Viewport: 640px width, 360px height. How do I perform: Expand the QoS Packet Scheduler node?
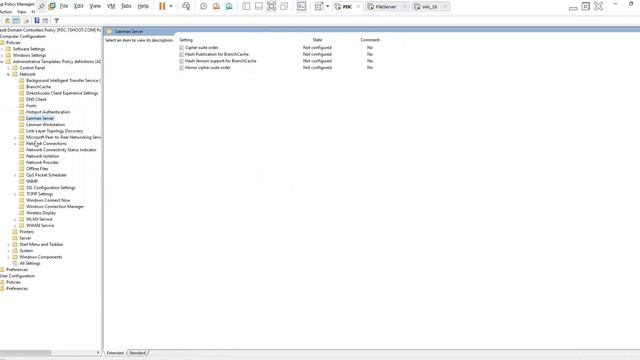(x=16, y=175)
